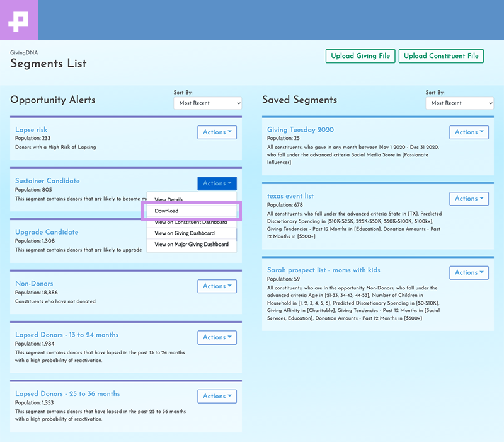Open Actions dropdown for Lapse risk
Screen dimensions: 504x442
coord(217,132)
